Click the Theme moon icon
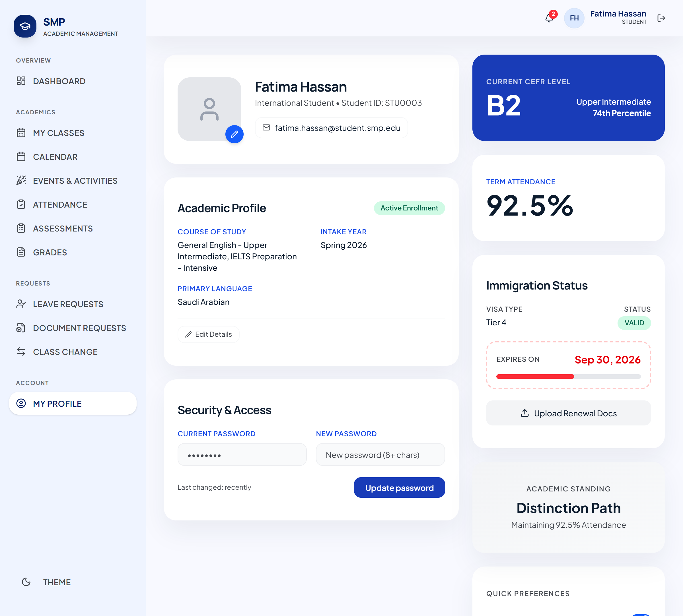This screenshot has width=683, height=616. (x=26, y=582)
